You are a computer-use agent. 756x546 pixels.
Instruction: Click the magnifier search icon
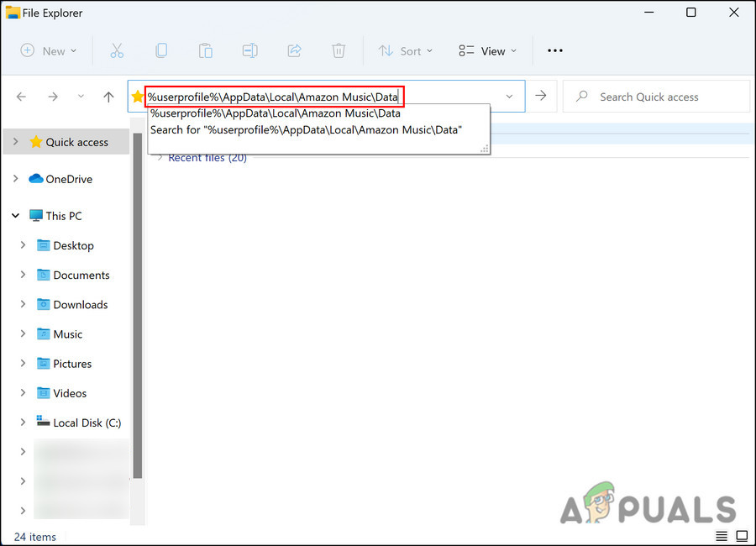click(x=582, y=96)
